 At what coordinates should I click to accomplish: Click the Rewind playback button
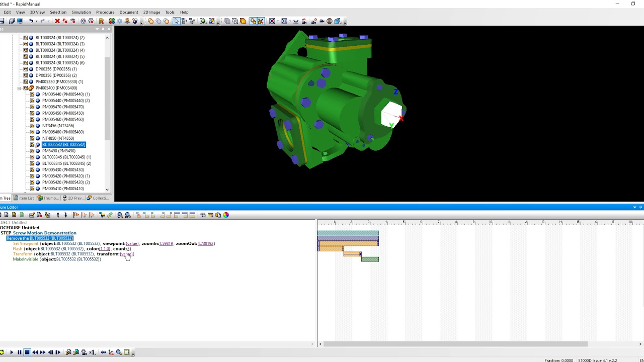pos(35,352)
